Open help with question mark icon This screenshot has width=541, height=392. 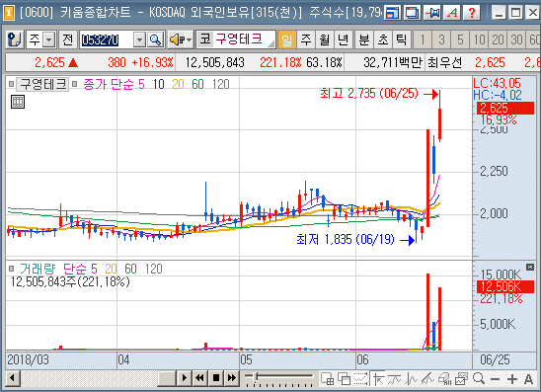click(x=472, y=13)
